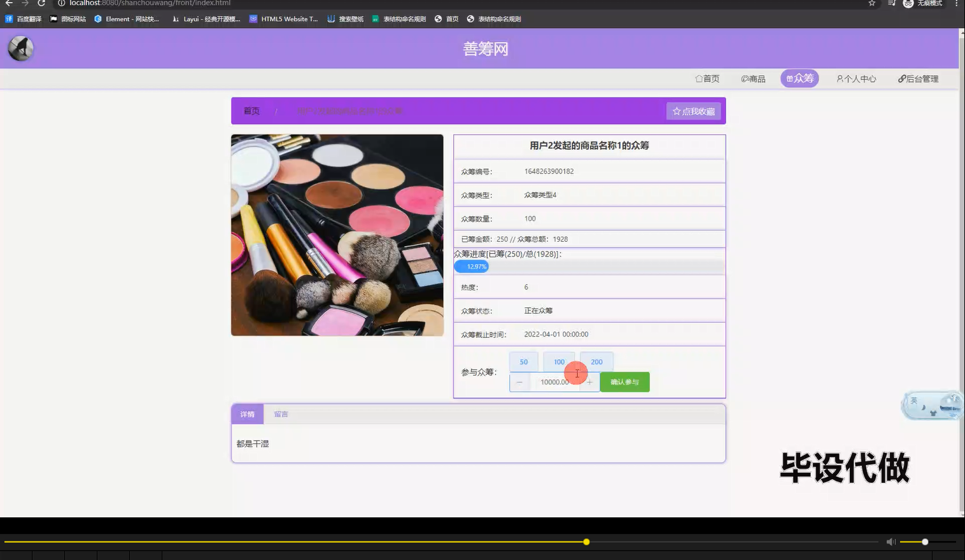This screenshot has width=965, height=560.
Task: Open the 首页 home icon in navbar
Action: point(699,78)
